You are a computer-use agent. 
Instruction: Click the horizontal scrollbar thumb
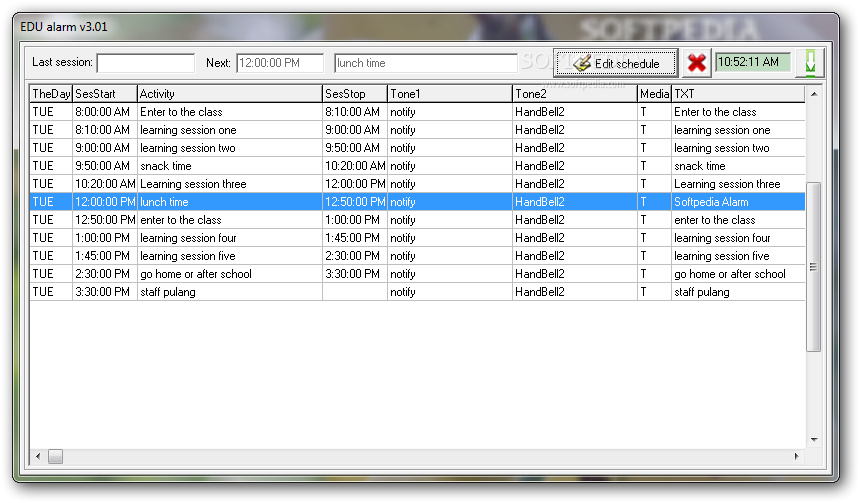point(55,456)
